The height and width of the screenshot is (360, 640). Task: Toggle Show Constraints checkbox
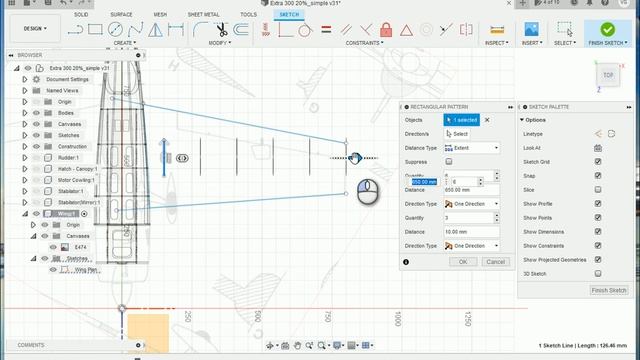[x=598, y=245]
